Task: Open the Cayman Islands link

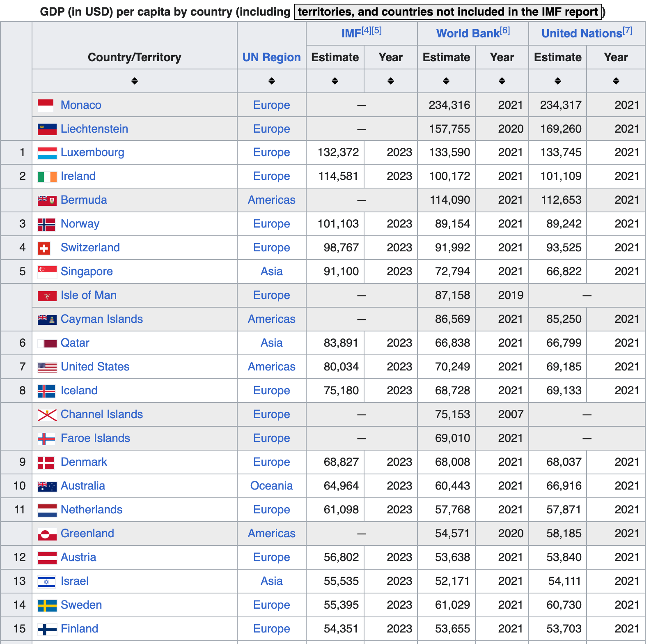Action: [x=102, y=319]
